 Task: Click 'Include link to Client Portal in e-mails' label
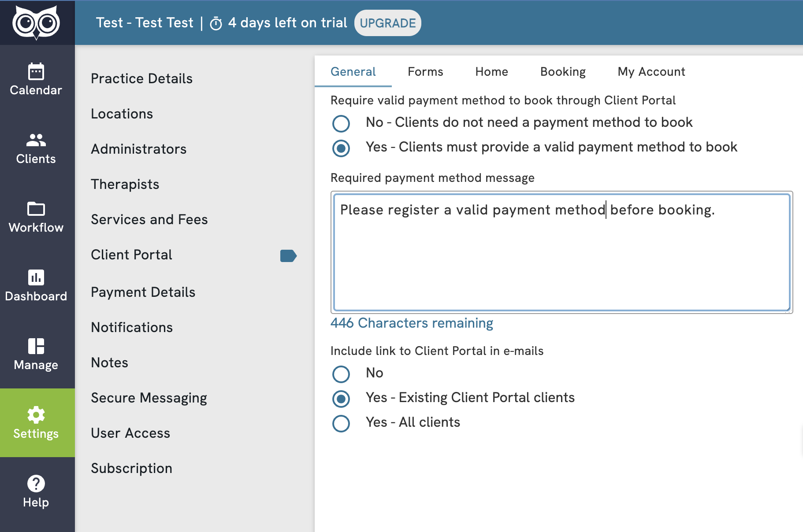437,351
